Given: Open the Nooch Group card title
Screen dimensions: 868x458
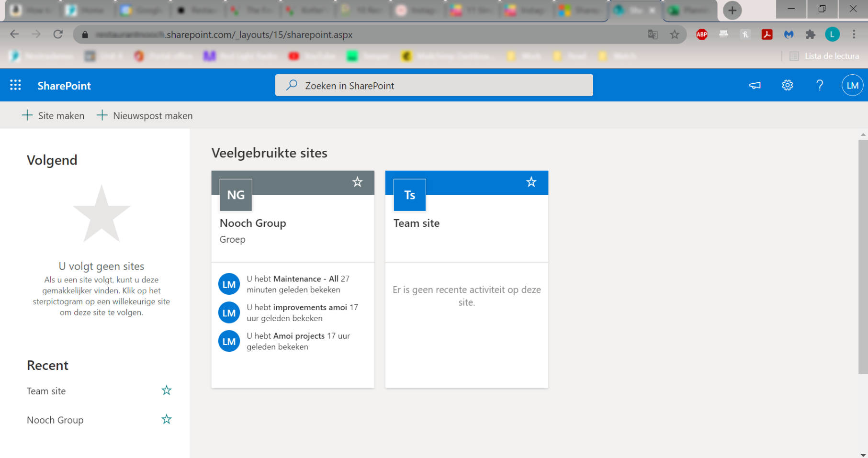Looking at the screenshot, I should click(253, 223).
